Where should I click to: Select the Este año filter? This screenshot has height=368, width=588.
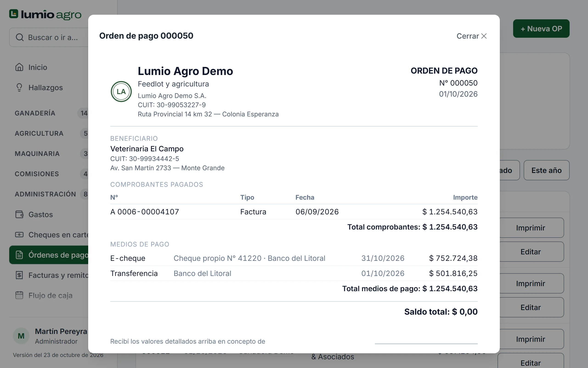coord(546,170)
